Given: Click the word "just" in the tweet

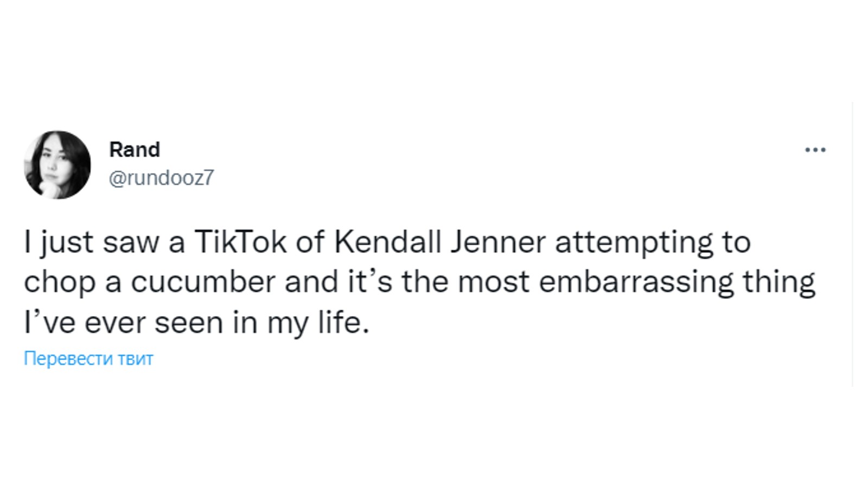Looking at the screenshot, I should [67, 243].
